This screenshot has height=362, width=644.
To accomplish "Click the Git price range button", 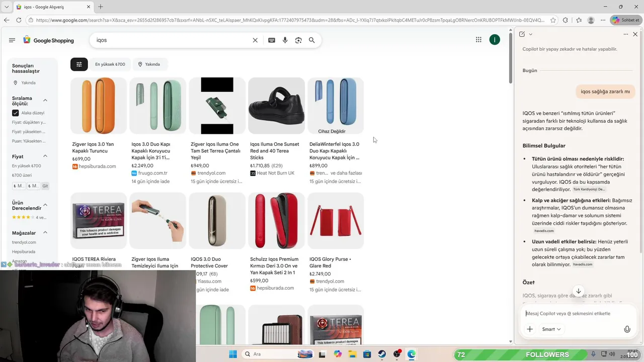I will [x=45, y=186].
